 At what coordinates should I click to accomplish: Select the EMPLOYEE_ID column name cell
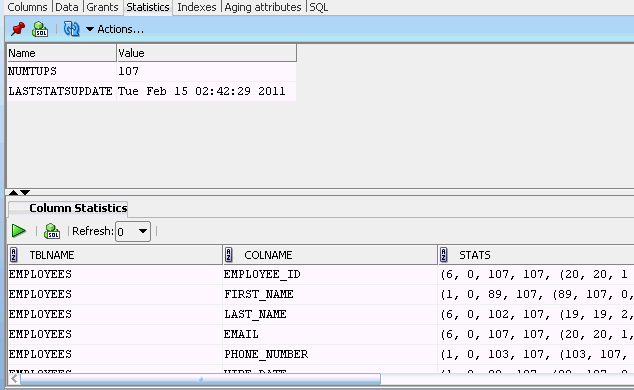[x=330, y=274]
